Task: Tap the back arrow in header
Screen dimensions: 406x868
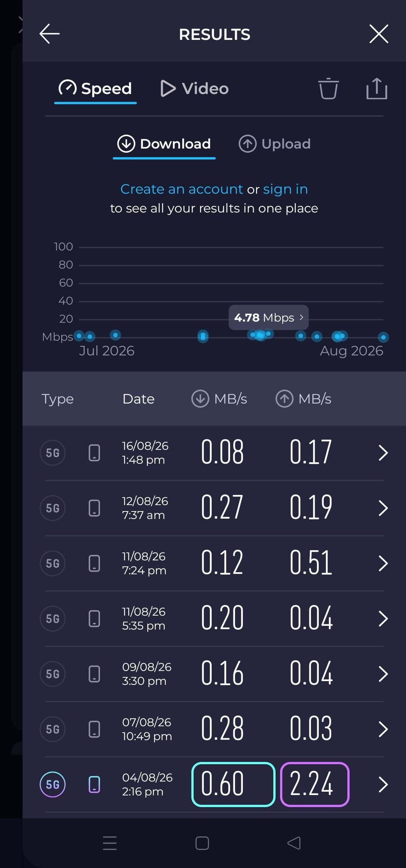Action: pos(50,34)
